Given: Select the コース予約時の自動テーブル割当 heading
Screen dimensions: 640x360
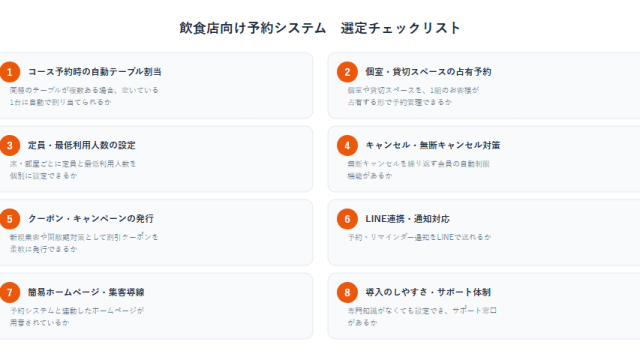Looking at the screenshot, I should point(95,72).
